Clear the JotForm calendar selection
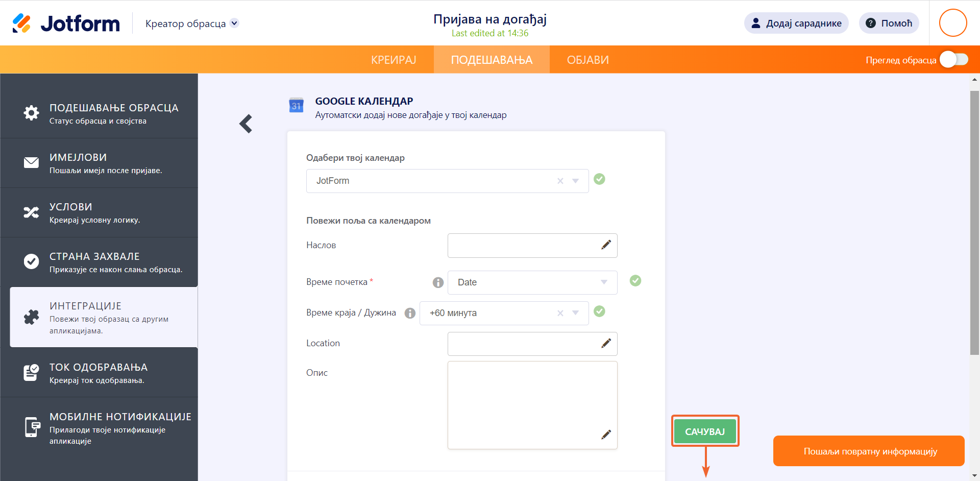The image size is (980, 481). (560, 181)
